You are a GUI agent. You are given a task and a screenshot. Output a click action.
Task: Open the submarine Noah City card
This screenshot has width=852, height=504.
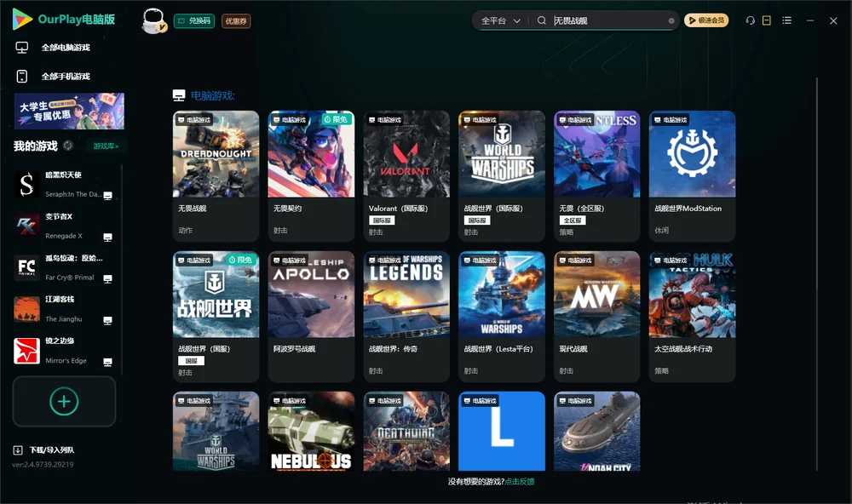(596, 432)
